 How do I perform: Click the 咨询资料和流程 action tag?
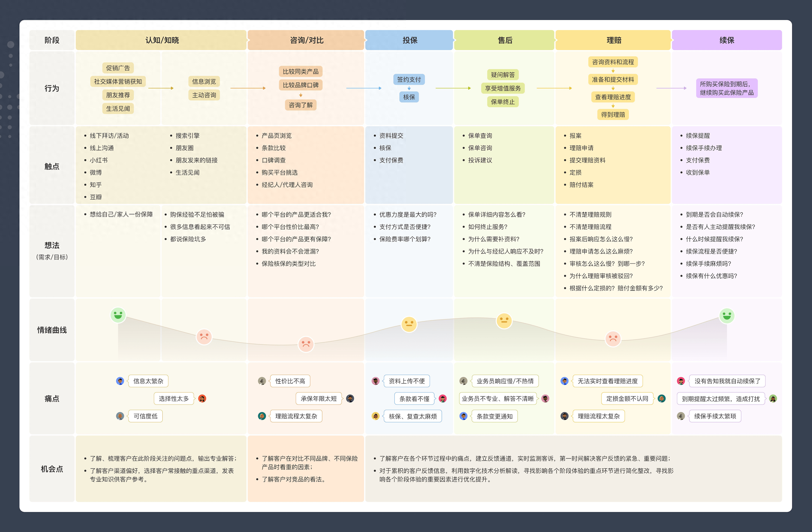[613, 62]
